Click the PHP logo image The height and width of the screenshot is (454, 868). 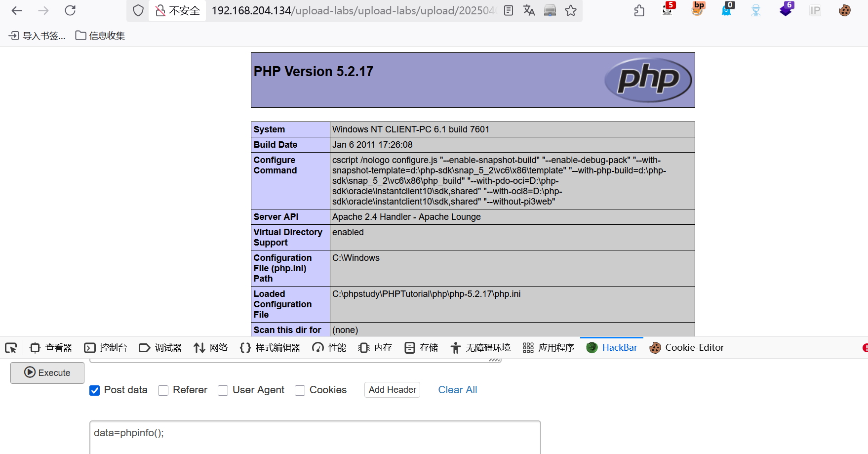(648, 80)
